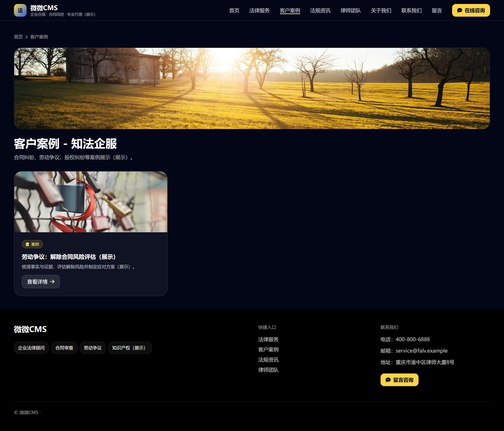
Task: Click the 首页 breadcrumb link
Action: point(18,37)
